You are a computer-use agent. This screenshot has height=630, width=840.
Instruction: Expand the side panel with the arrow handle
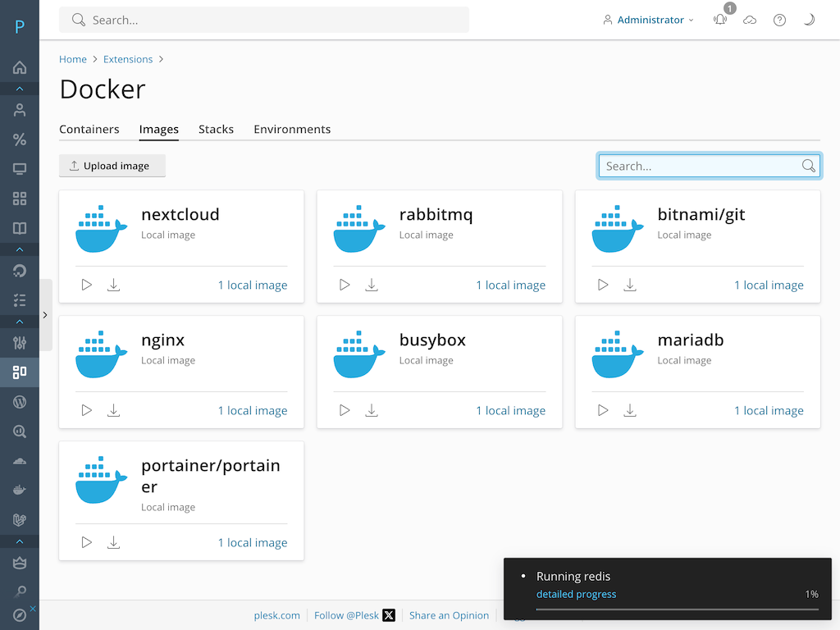tap(45, 314)
